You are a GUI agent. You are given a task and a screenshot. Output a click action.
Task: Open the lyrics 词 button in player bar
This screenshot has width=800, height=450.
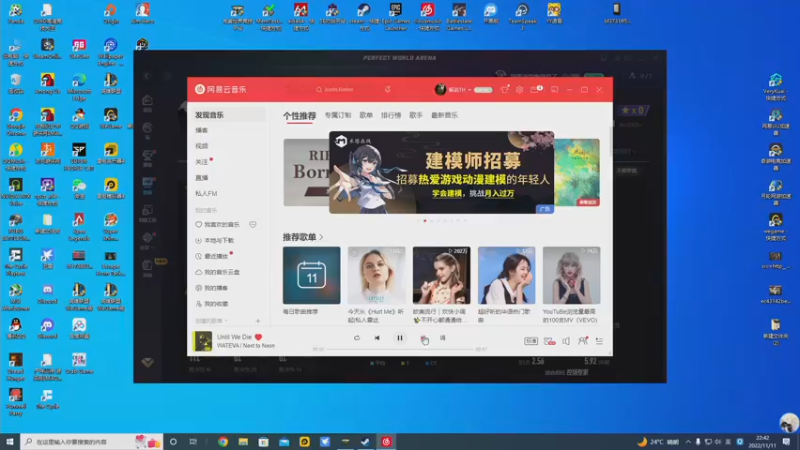tap(442, 338)
